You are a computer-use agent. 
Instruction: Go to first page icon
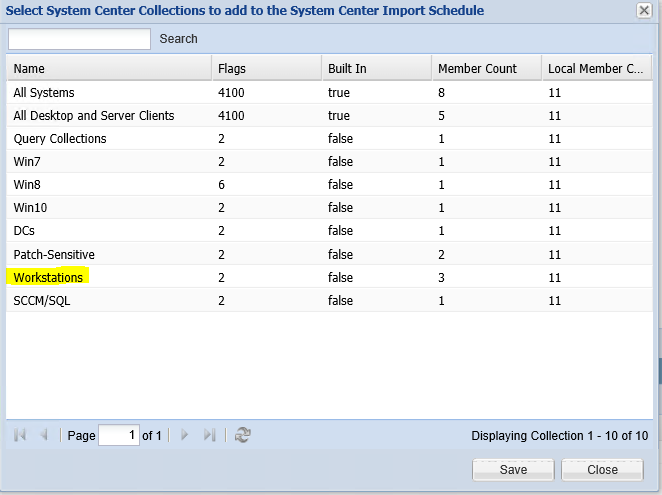point(20,435)
